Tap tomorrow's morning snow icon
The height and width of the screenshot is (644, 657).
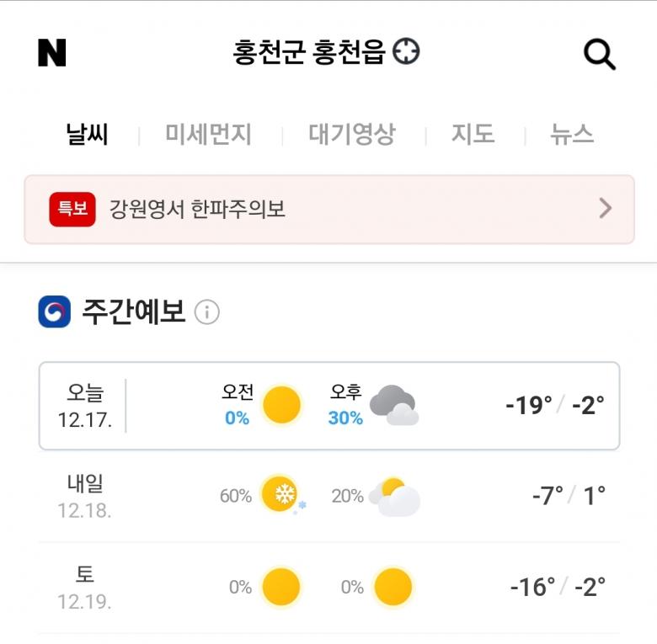point(281,495)
